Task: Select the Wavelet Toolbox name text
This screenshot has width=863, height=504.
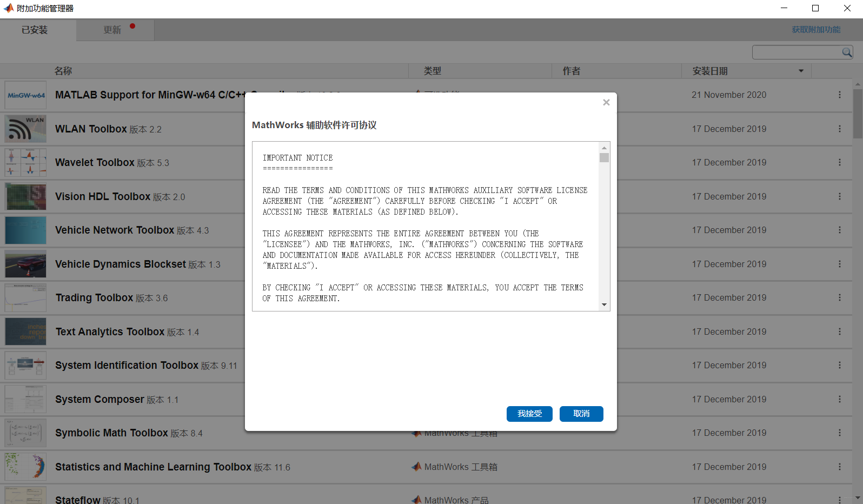Action: (95, 162)
